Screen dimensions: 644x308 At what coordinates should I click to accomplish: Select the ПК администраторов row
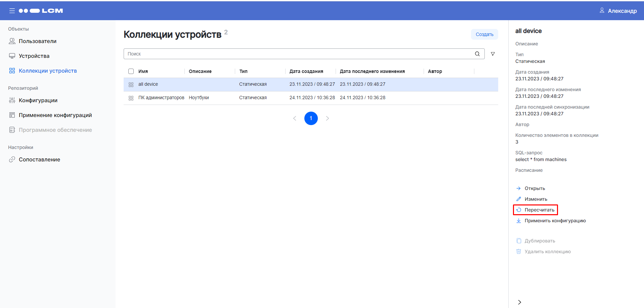tap(161, 98)
